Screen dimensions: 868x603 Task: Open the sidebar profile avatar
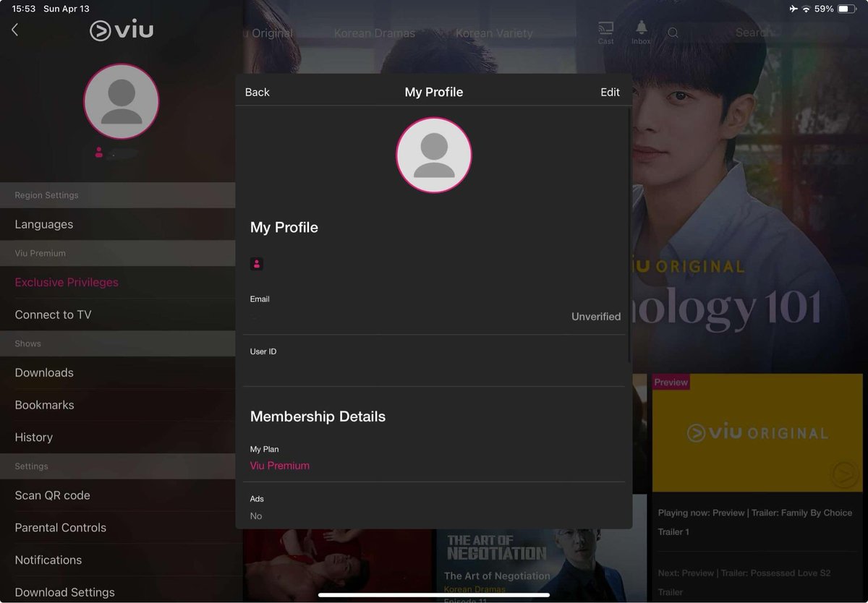(x=122, y=101)
